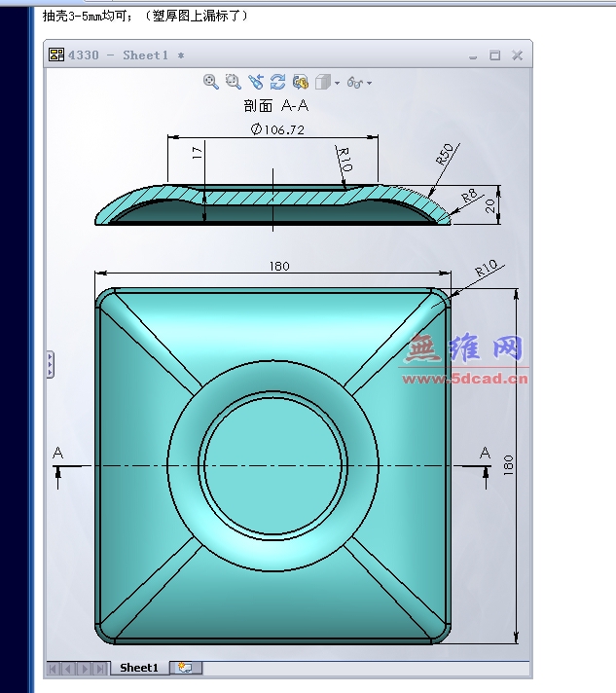
Task: Select the horizontal 180 width dimension
Action: pos(279,266)
